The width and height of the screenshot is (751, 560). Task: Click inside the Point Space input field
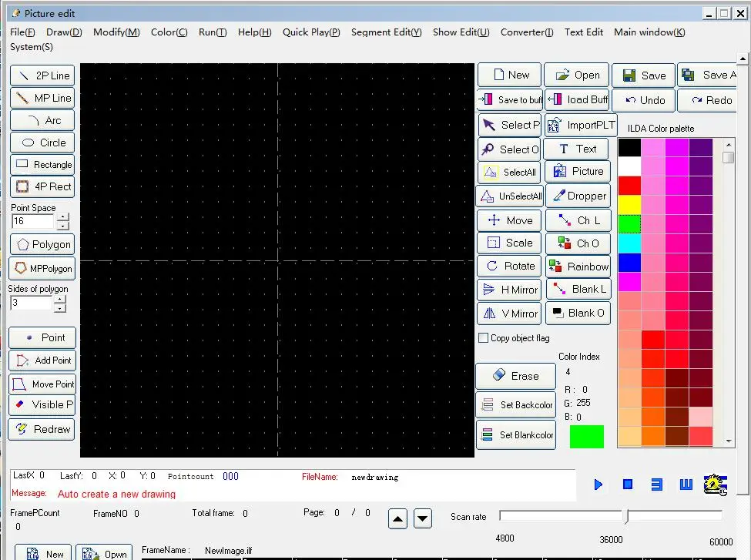pos(32,221)
